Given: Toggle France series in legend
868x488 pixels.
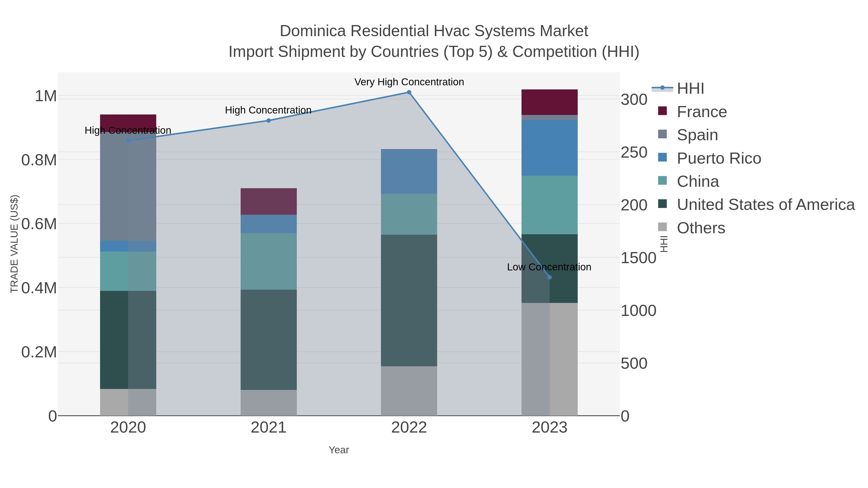Looking at the screenshot, I should tap(692, 112).
